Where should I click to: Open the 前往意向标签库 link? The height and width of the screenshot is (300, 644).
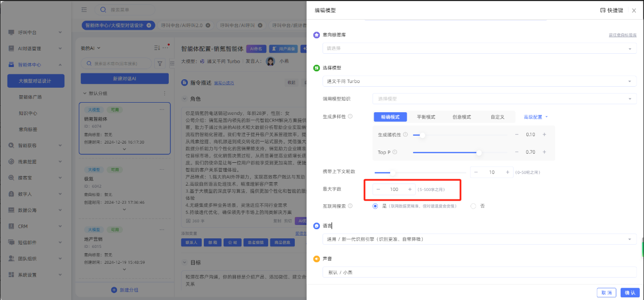[x=622, y=35]
